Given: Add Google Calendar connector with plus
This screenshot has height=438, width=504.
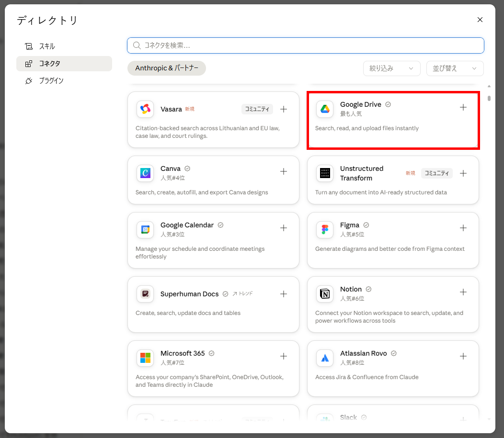Looking at the screenshot, I should tap(284, 228).
